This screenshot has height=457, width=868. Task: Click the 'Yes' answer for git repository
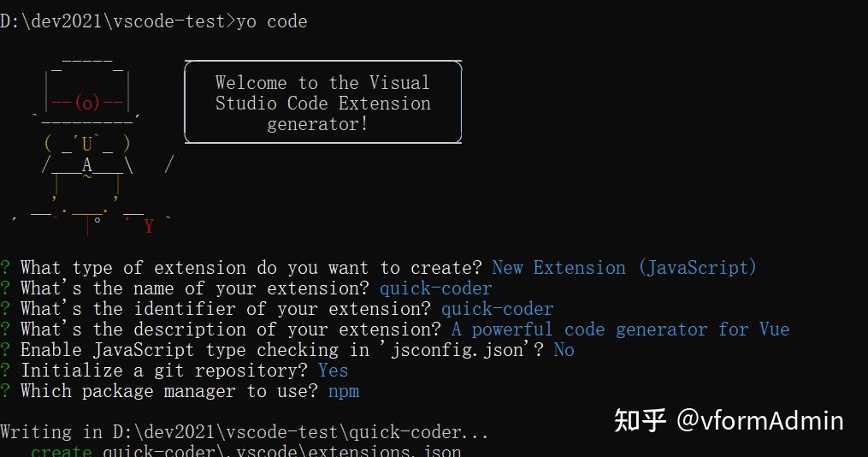333,371
